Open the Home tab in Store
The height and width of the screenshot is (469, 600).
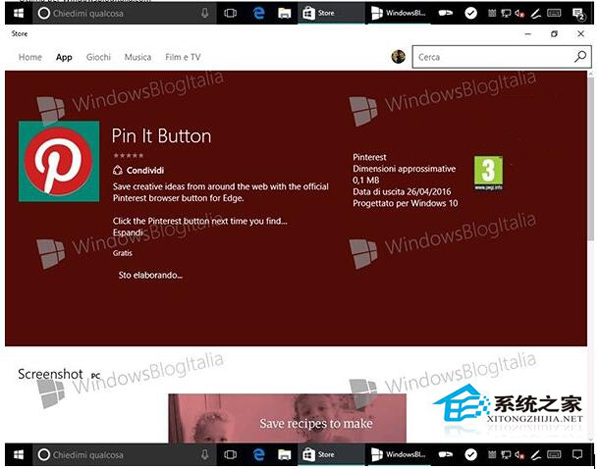tap(30, 57)
